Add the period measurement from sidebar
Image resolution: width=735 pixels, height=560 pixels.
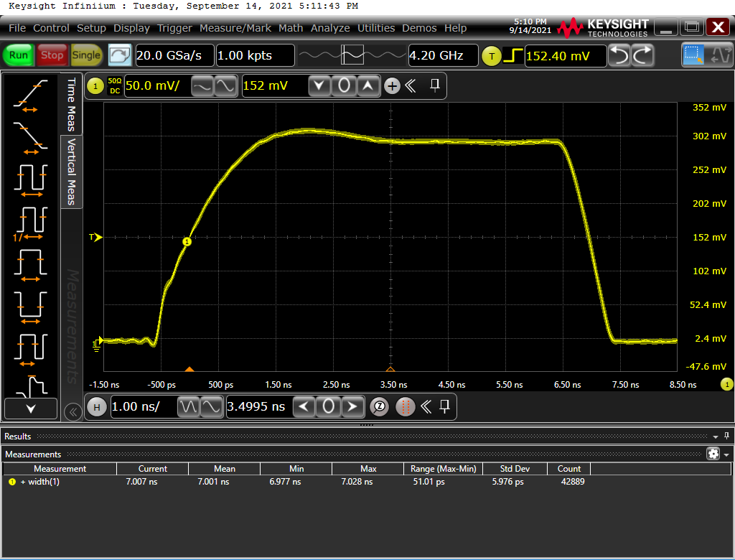[30, 179]
